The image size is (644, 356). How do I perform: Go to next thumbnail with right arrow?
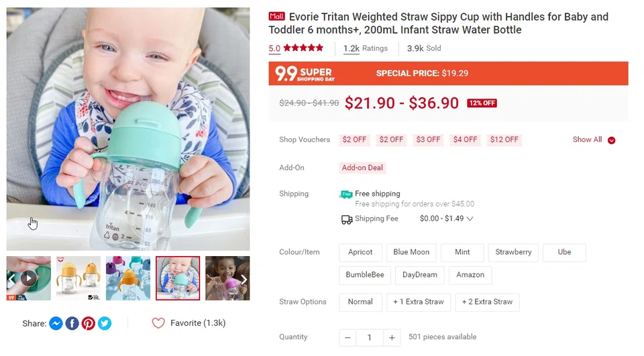point(244,279)
